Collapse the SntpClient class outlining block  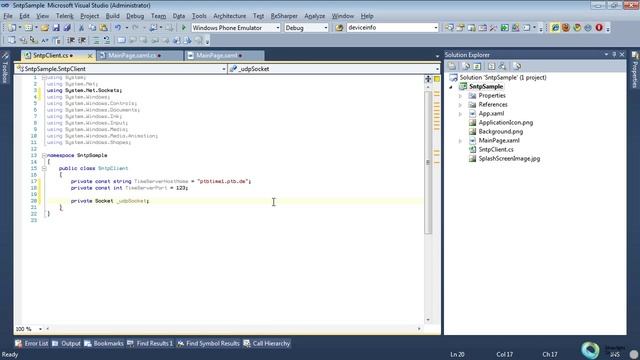44,168
